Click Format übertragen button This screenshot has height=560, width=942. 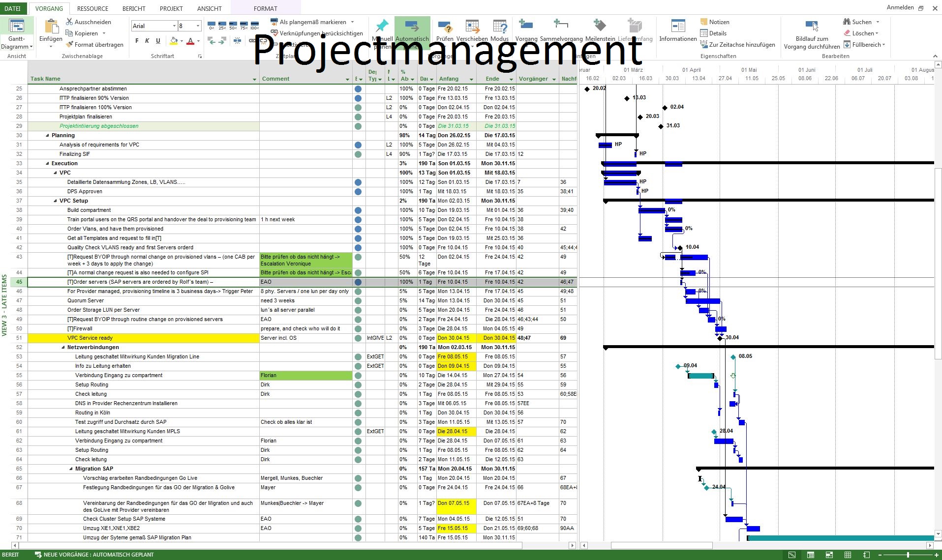click(x=94, y=45)
